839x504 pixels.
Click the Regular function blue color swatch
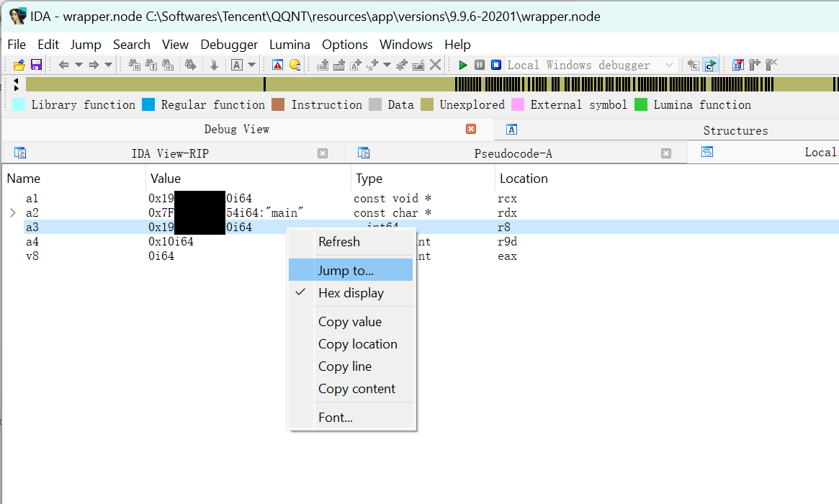pos(148,105)
